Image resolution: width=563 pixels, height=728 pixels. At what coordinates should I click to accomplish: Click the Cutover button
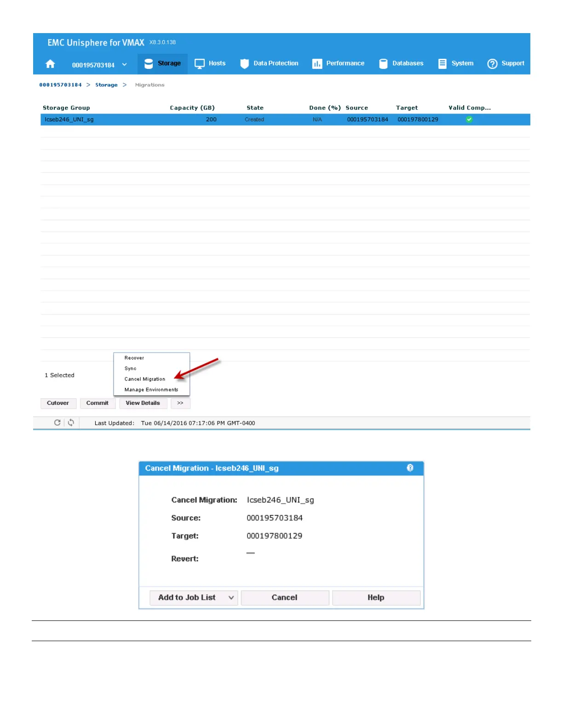pyautogui.click(x=58, y=403)
